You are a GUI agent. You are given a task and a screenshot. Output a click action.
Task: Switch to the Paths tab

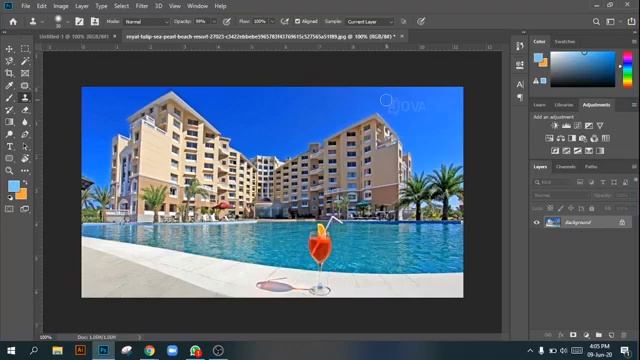click(591, 167)
